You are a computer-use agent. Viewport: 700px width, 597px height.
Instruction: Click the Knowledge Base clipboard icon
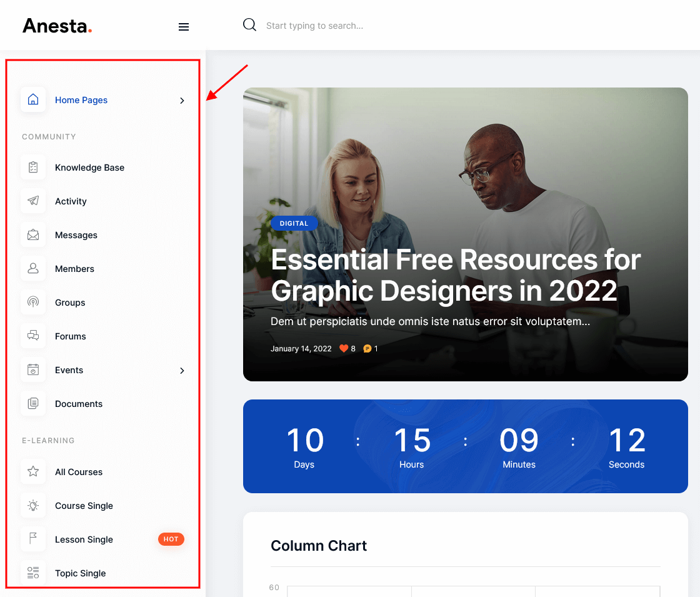point(33,168)
